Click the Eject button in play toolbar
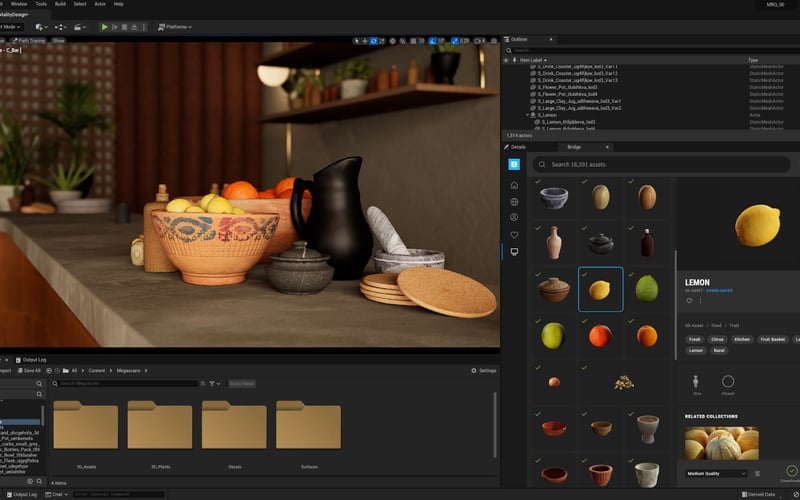800x500 pixels. [134, 27]
